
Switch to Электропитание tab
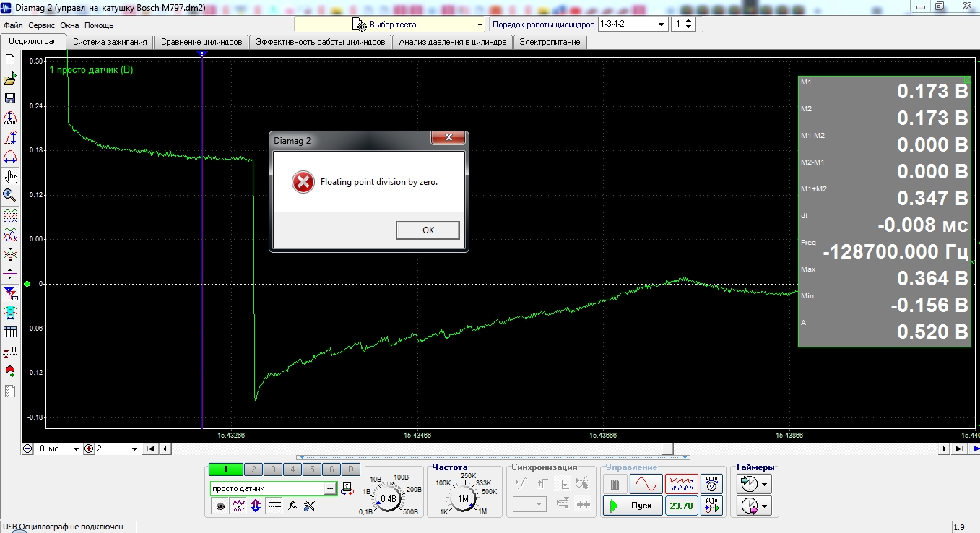550,42
